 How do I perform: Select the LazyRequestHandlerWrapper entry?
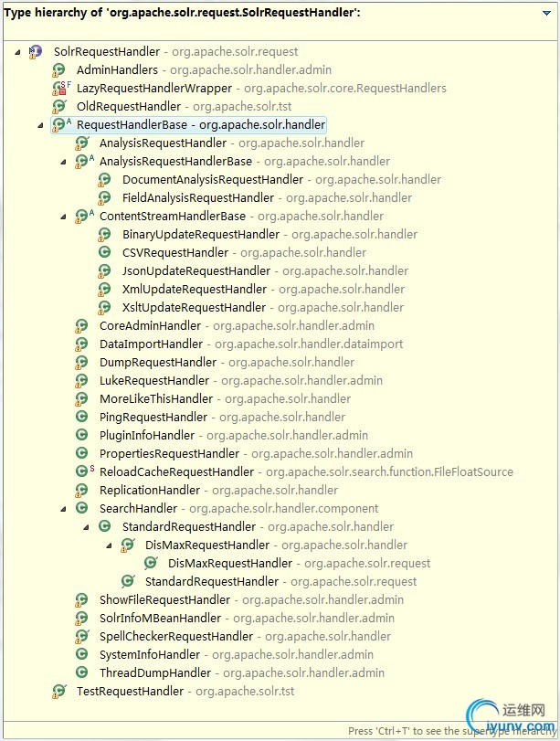point(261,88)
